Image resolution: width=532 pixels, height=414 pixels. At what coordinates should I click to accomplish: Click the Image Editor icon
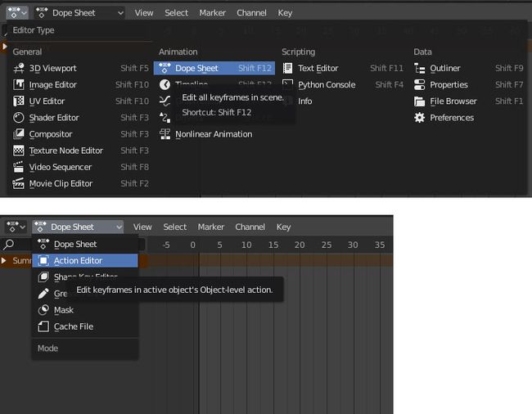click(x=19, y=84)
